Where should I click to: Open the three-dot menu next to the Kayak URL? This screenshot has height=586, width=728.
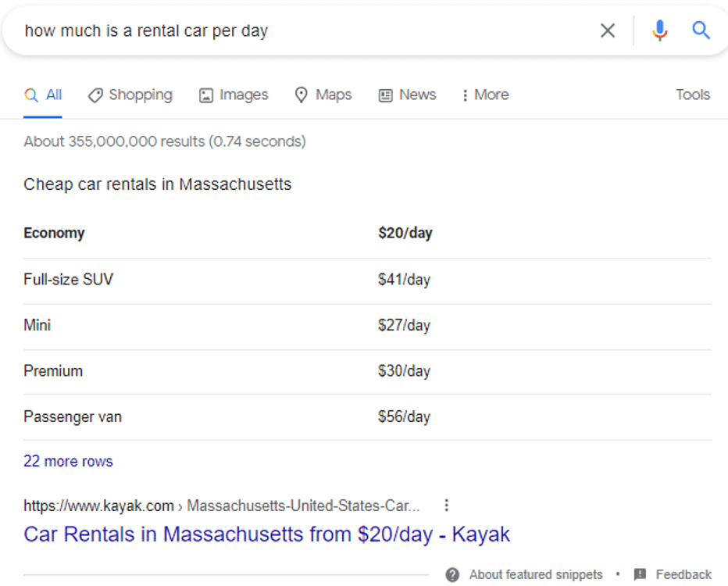tap(446, 506)
